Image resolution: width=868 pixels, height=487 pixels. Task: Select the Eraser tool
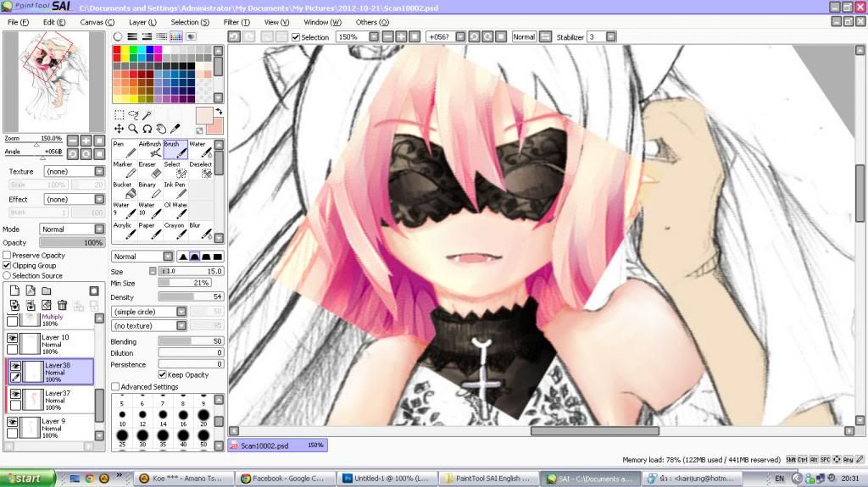150,170
